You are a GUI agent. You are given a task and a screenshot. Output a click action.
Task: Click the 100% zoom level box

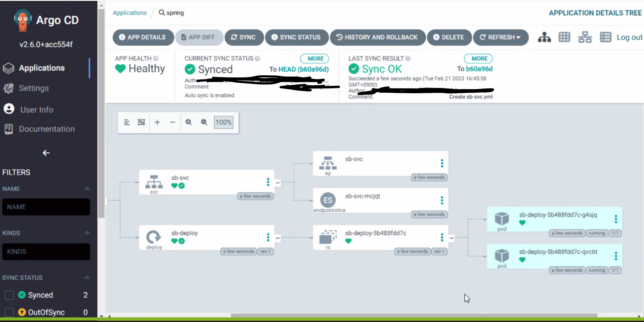(x=223, y=122)
